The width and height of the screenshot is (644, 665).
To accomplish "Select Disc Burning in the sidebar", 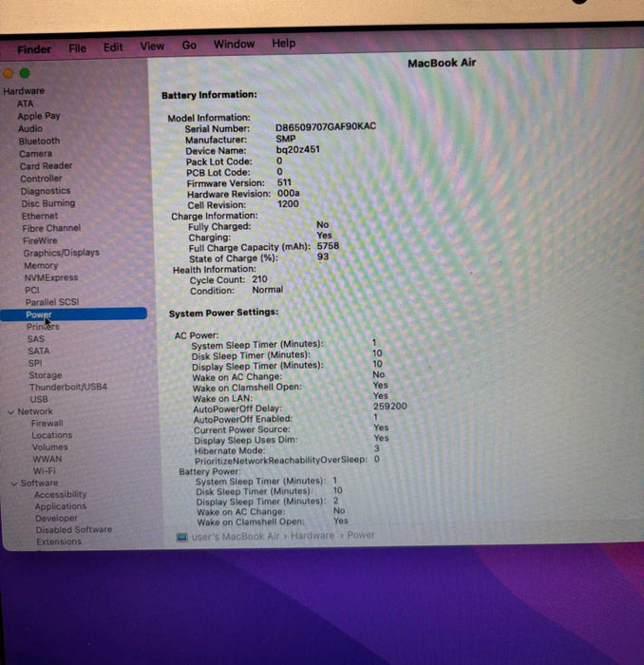I will tap(47, 203).
